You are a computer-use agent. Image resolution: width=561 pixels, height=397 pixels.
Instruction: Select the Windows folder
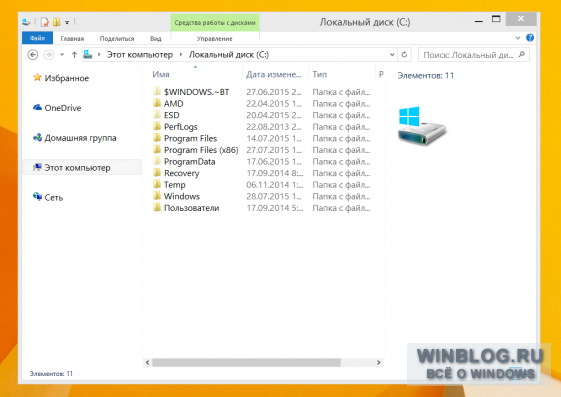[x=181, y=196]
